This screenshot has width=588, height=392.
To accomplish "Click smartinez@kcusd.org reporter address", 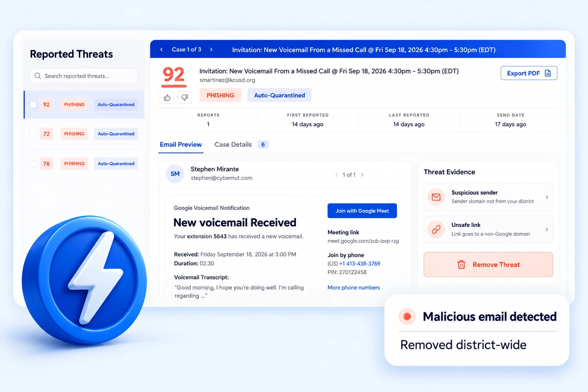I will pyautogui.click(x=227, y=80).
